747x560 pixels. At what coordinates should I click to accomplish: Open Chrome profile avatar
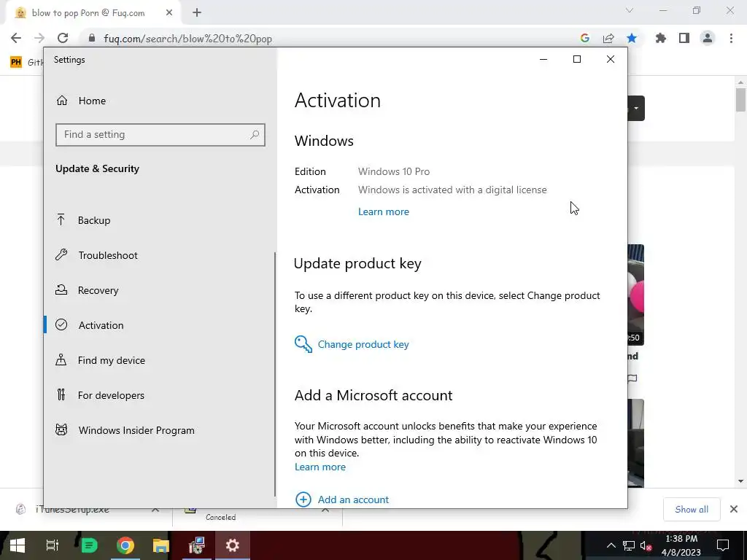pyautogui.click(x=708, y=38)
